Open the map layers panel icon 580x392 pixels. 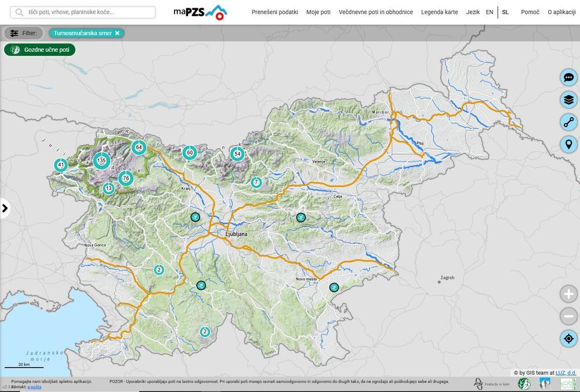[x=568, y=100]
